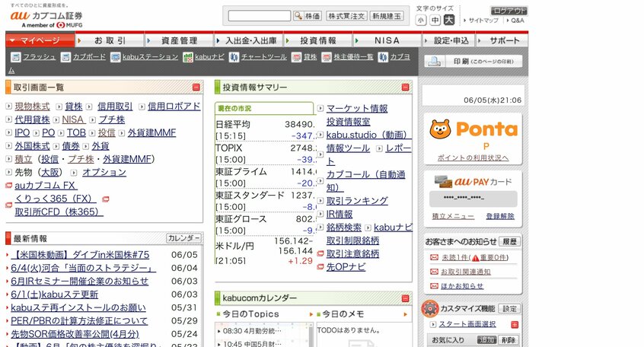Click envelope icon beside お取引関連通知
This screenshot has height=347, width=644.
[x=434, y=272]
